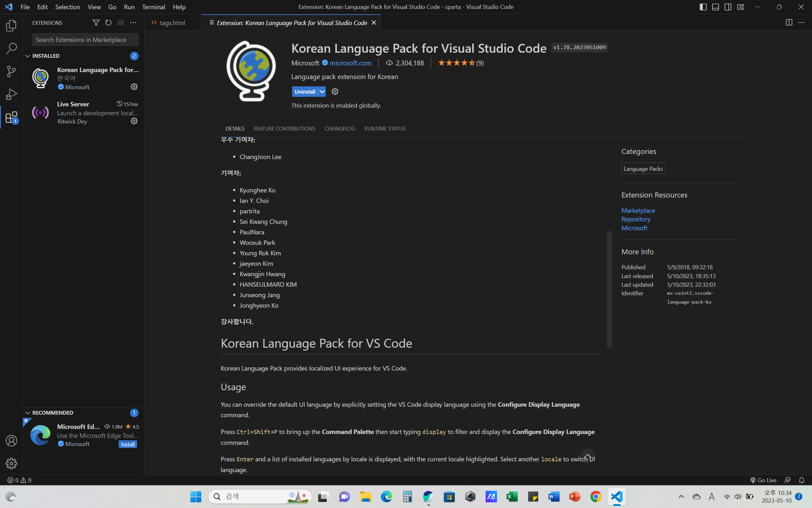Viewport: 812px width, 508px height.
Task: Open the Run and Debug view
Action: point(11,94)
